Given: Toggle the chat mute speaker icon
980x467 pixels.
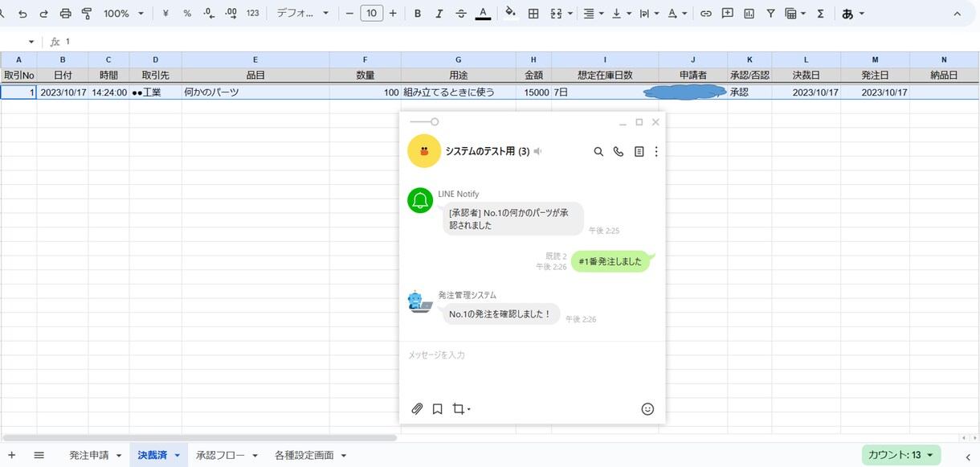Looking at the screenshot, I should point(538,151).
